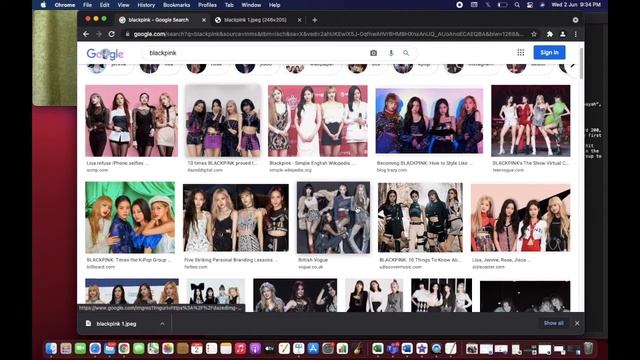Viewport: 640px width, 360px height.
Task: Open the Profiles menu
Action: click(207, 5)
